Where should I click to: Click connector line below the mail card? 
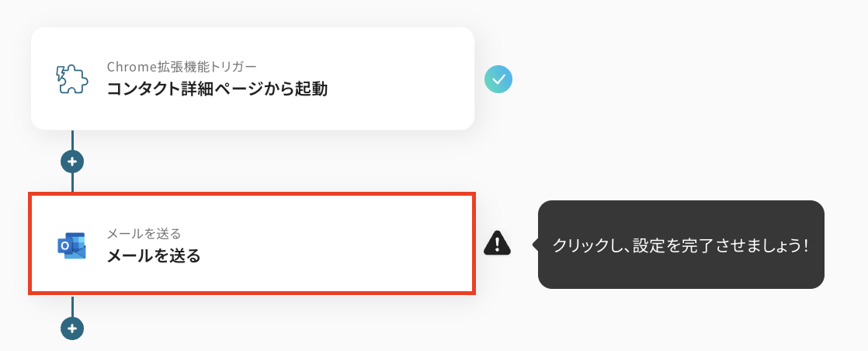pos(72,305)
